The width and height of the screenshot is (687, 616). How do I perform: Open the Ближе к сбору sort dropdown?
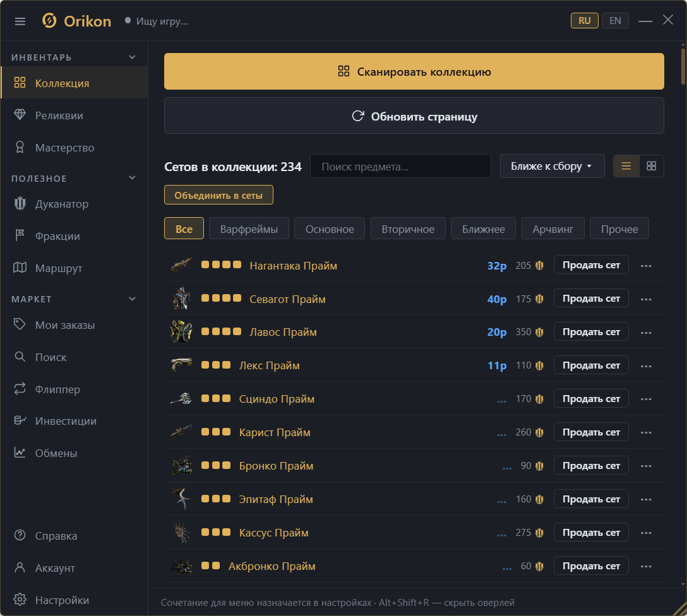pyautogui.click(x=552, y=166)
